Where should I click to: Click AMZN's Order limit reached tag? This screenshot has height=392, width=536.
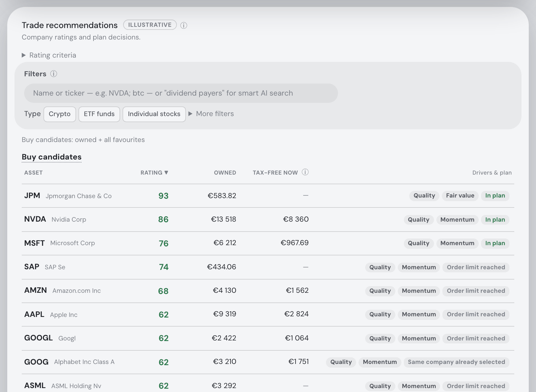(476, 291)
